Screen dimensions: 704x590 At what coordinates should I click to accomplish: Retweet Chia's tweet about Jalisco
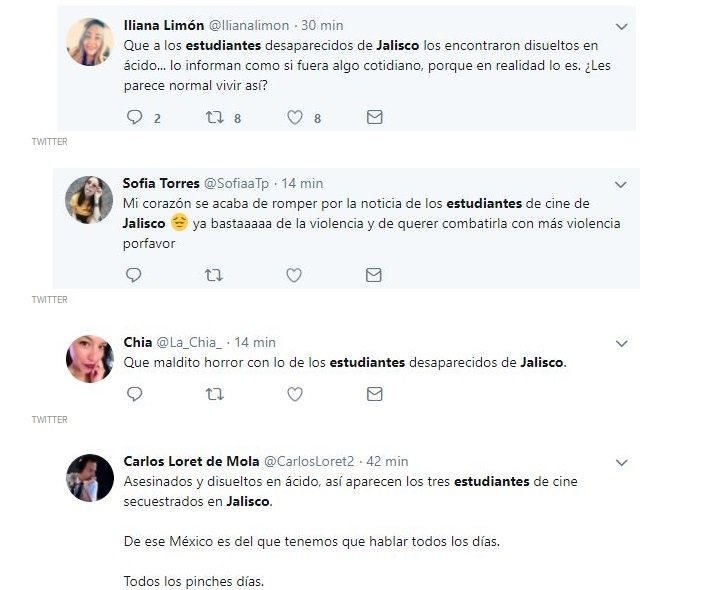pos(214,394)
